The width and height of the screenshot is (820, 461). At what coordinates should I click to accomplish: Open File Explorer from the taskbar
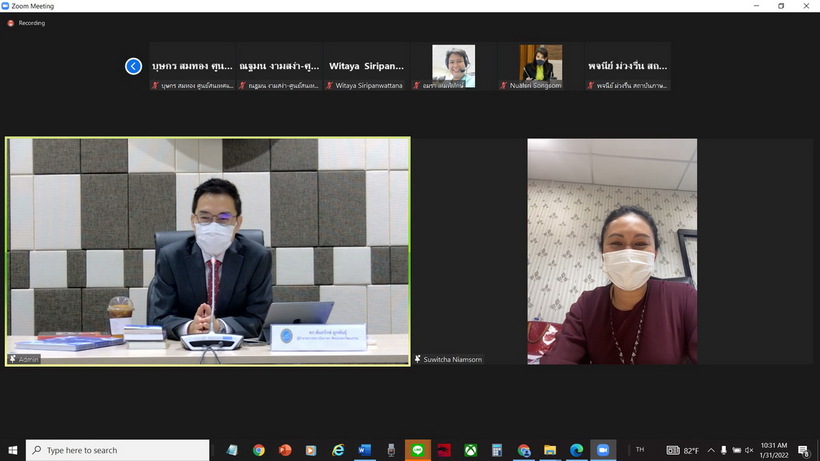(549, 450)
